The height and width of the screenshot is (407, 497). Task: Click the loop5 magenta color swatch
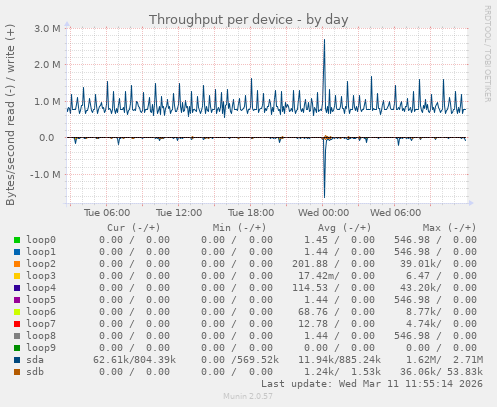coord(17,300)
